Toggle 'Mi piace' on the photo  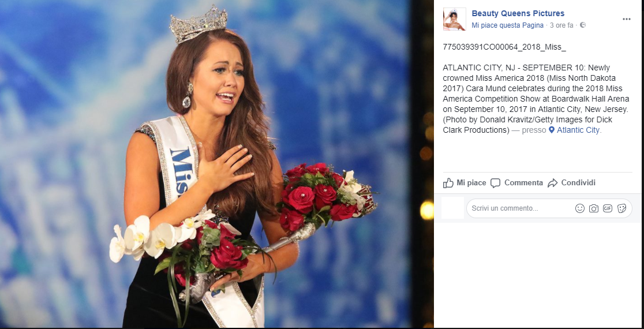pos(465,183)
